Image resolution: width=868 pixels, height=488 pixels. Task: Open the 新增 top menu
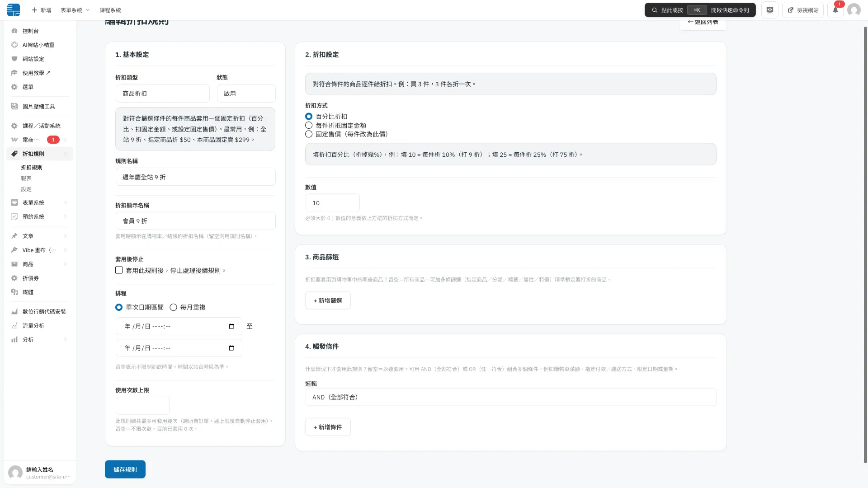pos(41,10)
